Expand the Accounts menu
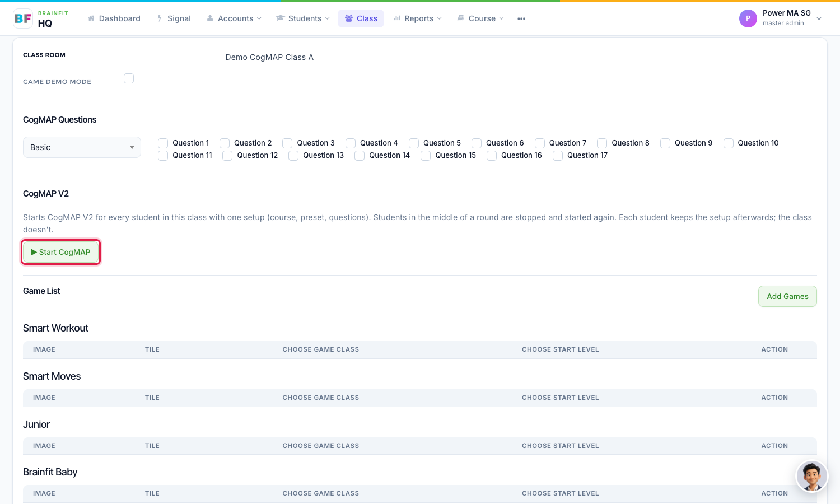 coord(234,18)
